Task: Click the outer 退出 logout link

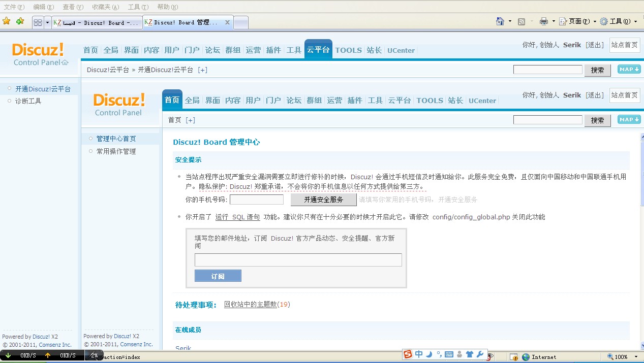Action: coord(594,45)
